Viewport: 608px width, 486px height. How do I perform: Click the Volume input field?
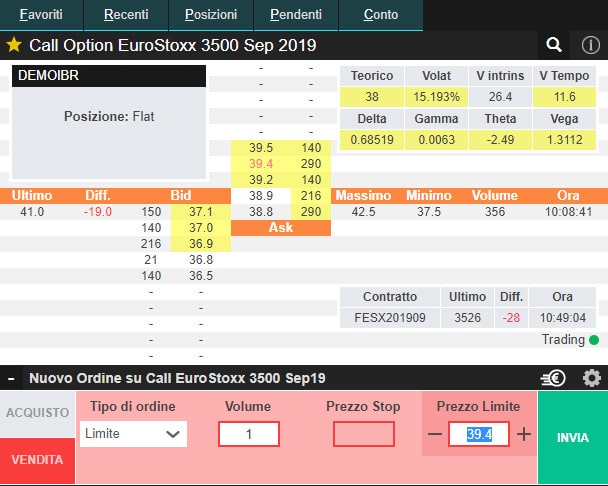coord(249,434)
